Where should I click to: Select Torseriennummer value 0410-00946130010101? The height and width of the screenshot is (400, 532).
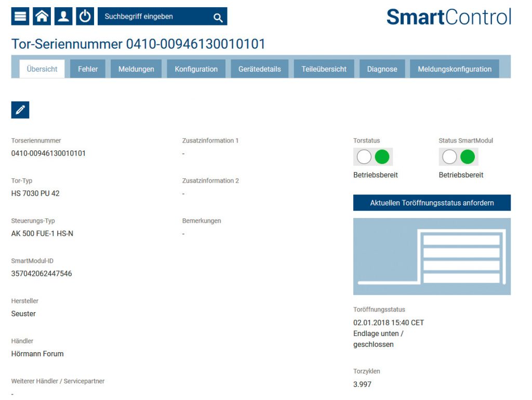[48, 153]
